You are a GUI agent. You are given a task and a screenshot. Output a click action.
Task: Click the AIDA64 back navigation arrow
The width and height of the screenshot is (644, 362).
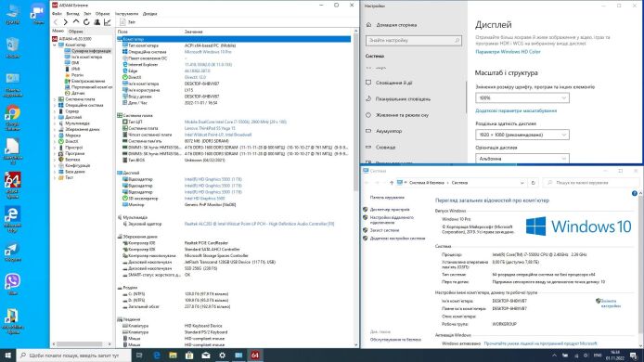click(x=56, y=22)
